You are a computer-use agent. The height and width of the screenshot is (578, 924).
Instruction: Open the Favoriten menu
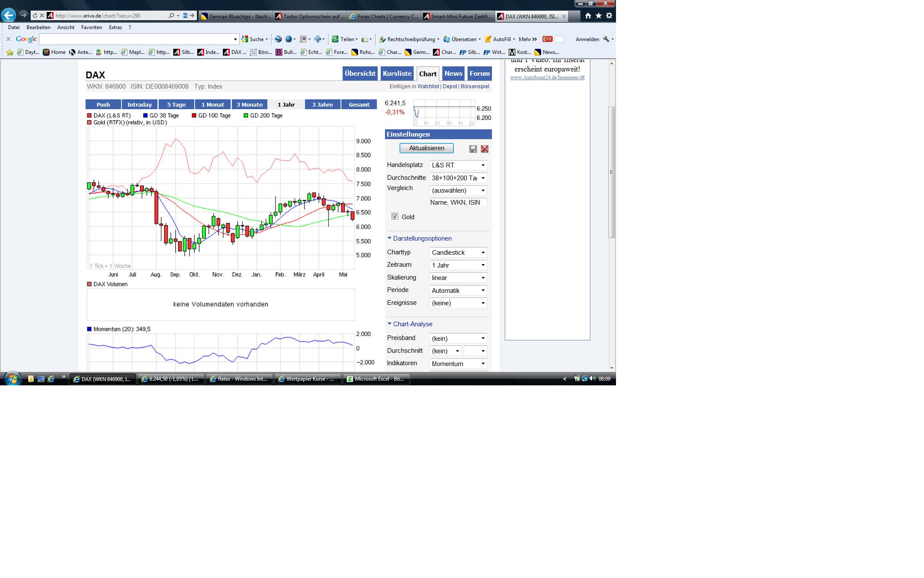(x=92, y=27)
